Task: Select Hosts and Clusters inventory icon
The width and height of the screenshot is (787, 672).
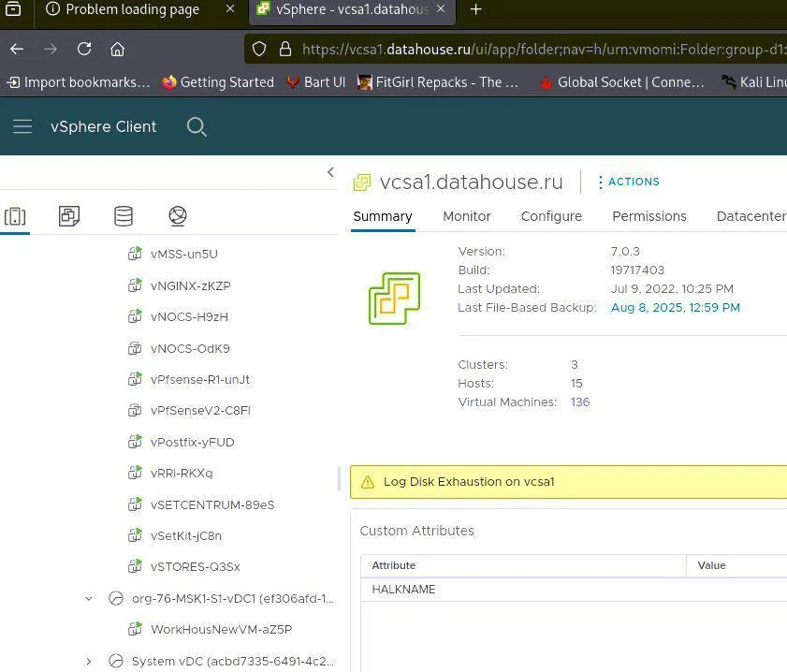Action: click(x=15, y=216)
